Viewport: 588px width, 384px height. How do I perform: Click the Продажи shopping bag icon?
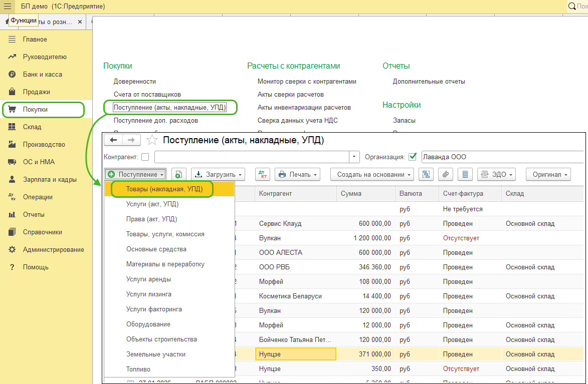[x=12, y=92]
